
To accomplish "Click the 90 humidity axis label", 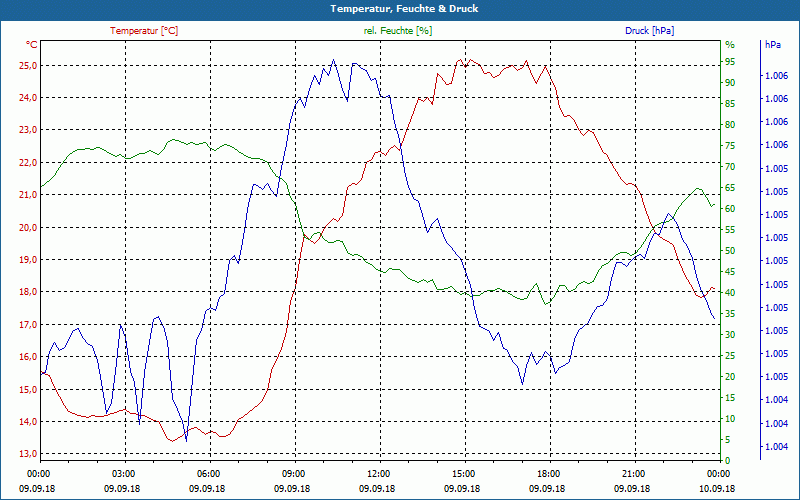I will coord(730,83).
